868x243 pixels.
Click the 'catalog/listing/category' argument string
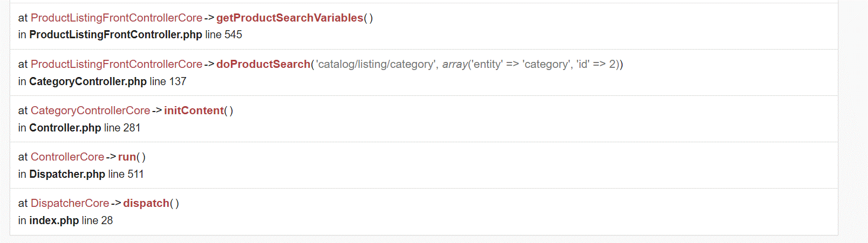tap(375, 64)
